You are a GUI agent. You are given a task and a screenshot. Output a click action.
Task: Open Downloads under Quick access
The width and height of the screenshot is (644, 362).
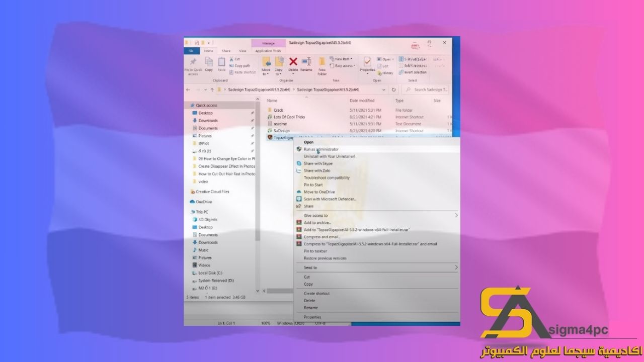point(208,121)
